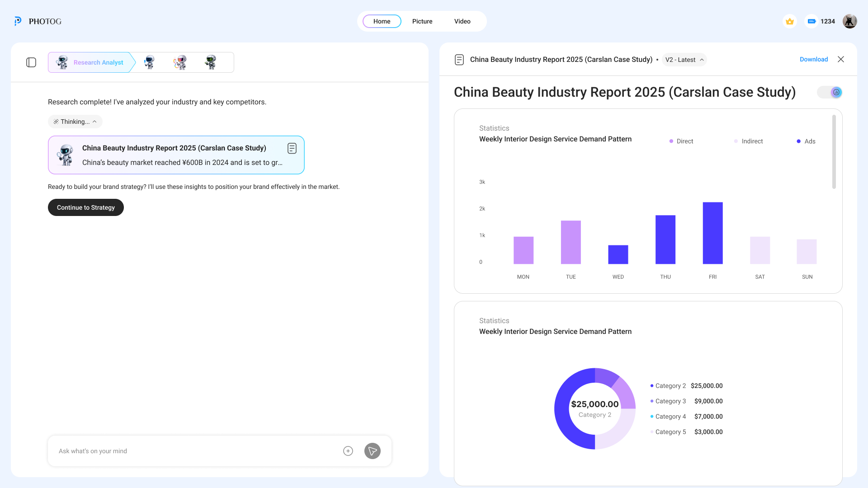Click the $9,000.00 value

[708, 401]
